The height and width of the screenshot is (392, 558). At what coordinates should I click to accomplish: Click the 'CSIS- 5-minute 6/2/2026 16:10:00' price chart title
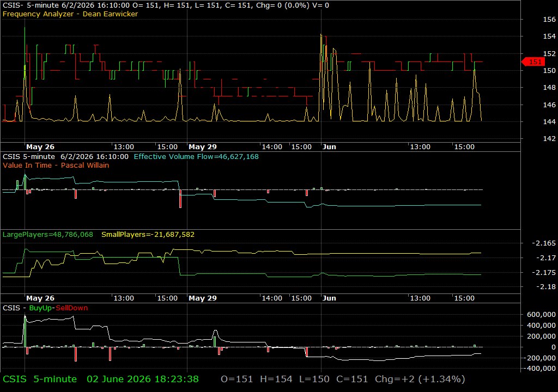(66, 5)
